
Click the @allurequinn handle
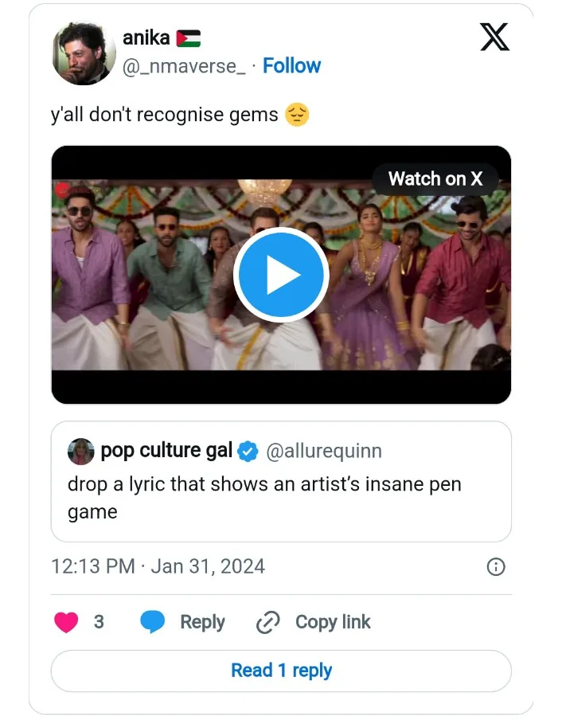[323, 451]
